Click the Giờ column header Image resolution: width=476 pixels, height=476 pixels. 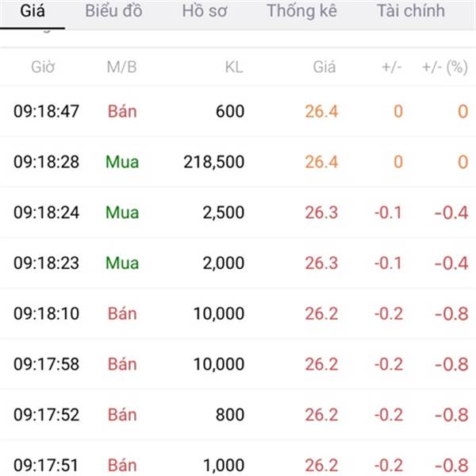(43, 67)
